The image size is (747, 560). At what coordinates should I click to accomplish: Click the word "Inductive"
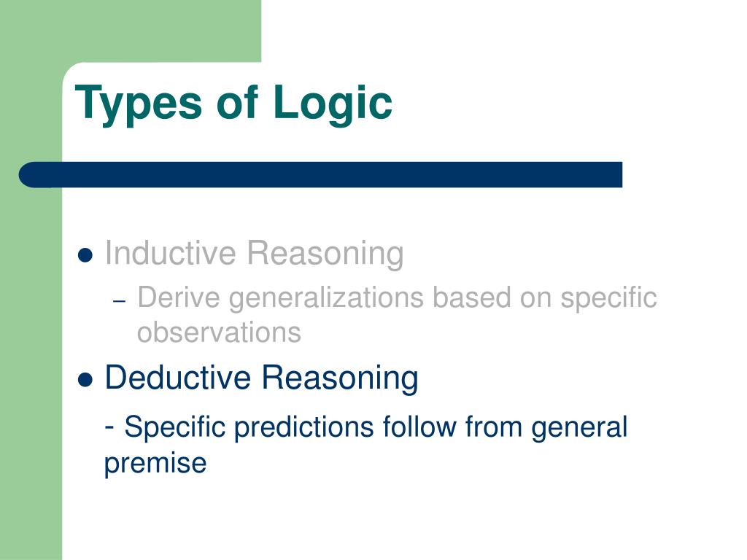[x=170, y=253]
